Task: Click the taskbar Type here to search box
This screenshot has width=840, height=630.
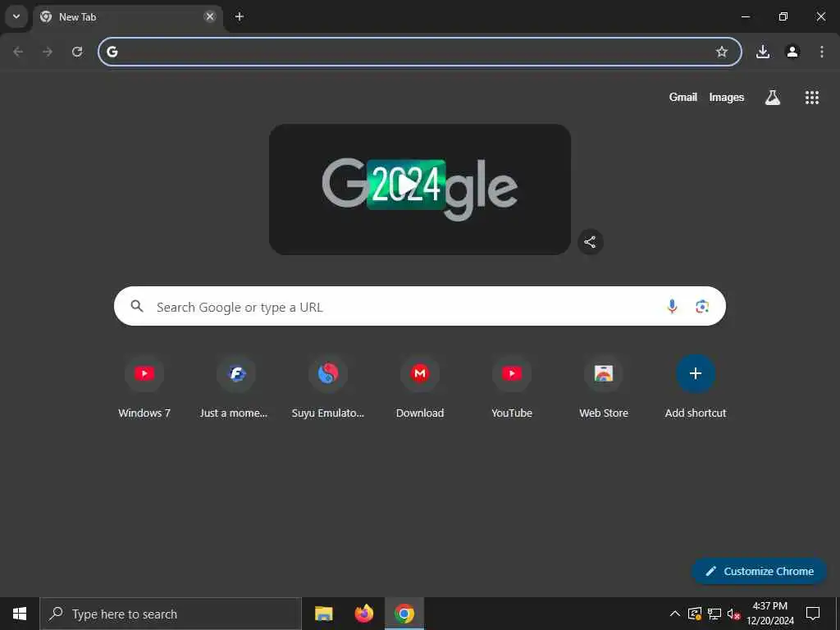Action: coord(171,614)
